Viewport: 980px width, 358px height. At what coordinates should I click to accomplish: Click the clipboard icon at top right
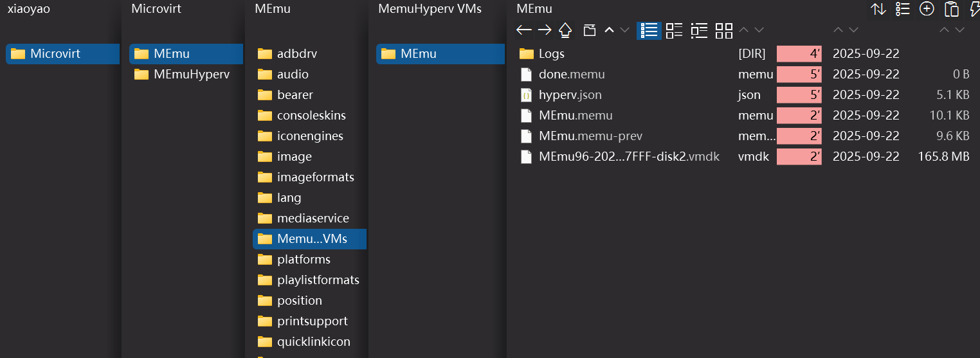coord(951,9)
